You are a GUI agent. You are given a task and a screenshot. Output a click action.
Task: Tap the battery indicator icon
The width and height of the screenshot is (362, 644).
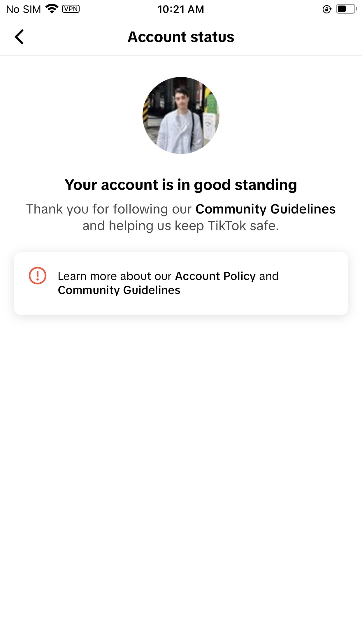click(347, 9)
